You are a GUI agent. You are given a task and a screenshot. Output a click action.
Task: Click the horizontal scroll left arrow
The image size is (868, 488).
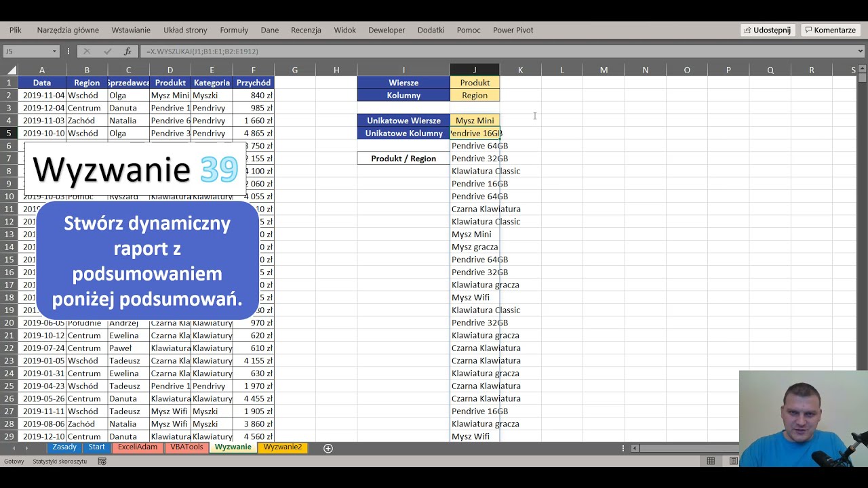click(635, 448)
